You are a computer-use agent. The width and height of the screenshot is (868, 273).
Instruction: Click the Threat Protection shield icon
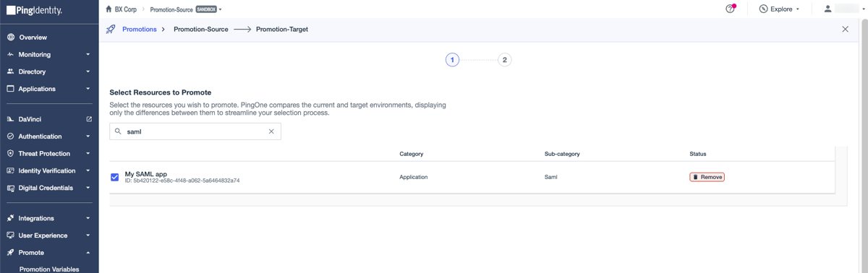point(10,154)
